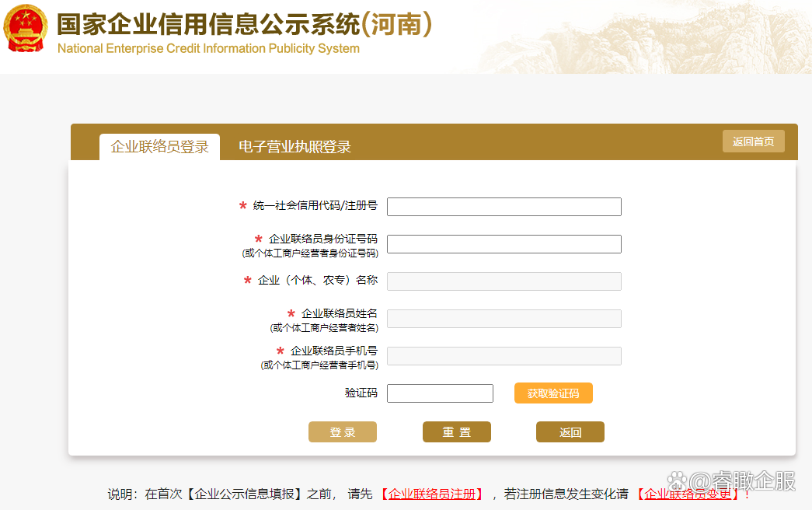
Task: Switch to 企业联络员登录 tab
Action: click(x=159, y=147)
